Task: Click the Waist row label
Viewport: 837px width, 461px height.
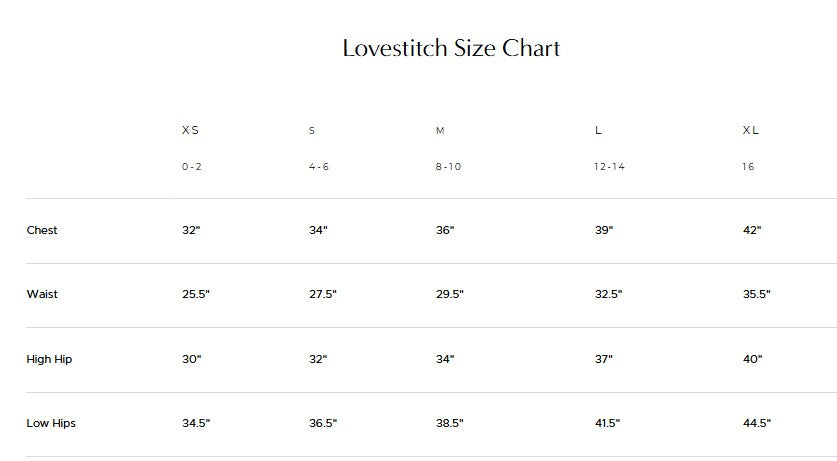Action: tap(42, 294)
